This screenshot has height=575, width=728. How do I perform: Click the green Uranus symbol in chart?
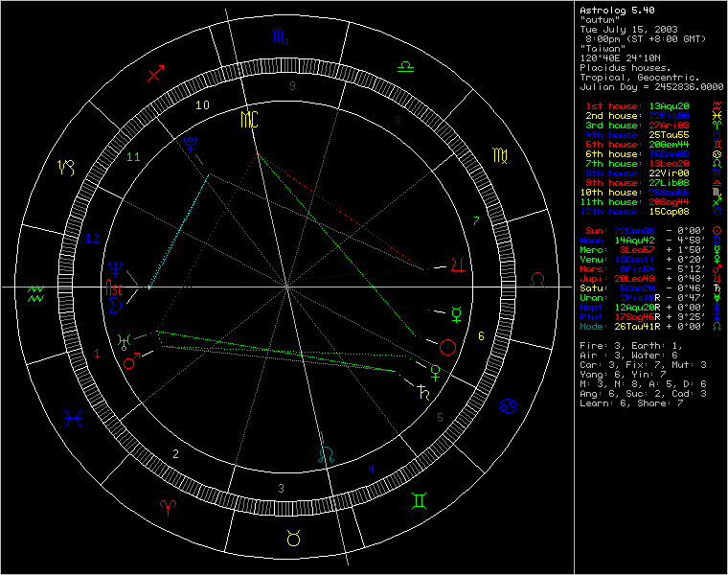124,342
